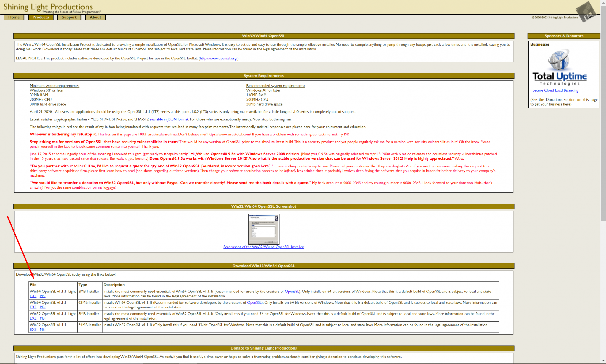Download Win32 OpenSSL v1.1.1i Light EXE
This screenshot has width=606, height=364.
(x=33, y=318)
